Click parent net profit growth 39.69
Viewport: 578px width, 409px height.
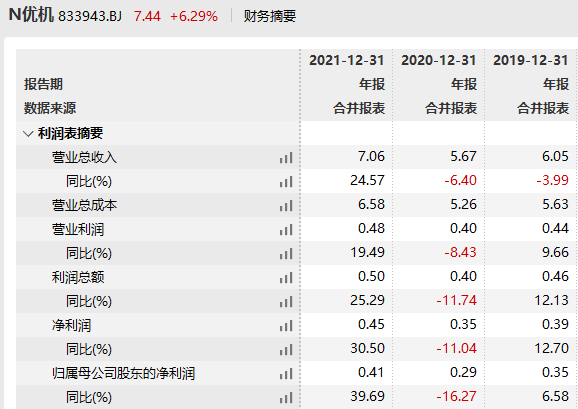(x=368, y=396)
